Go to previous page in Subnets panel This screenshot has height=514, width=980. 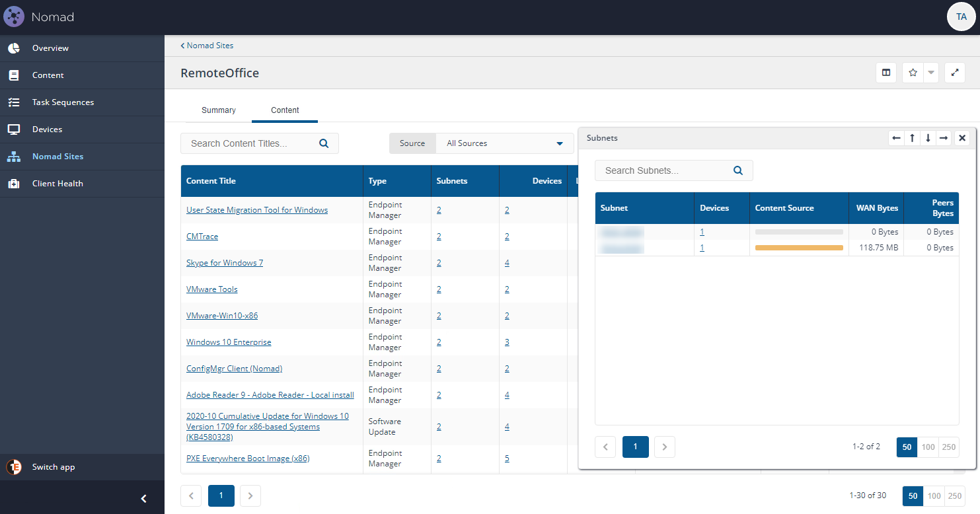tap(605, 447)
